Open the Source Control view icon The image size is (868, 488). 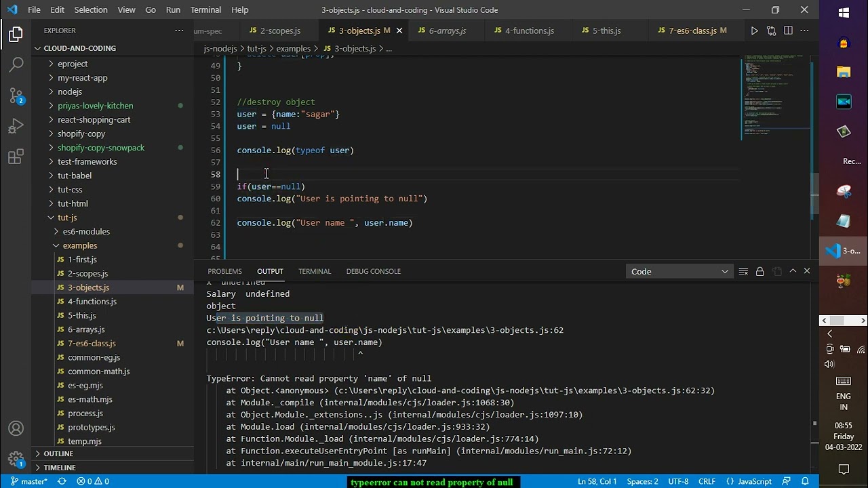coord(16,96)
